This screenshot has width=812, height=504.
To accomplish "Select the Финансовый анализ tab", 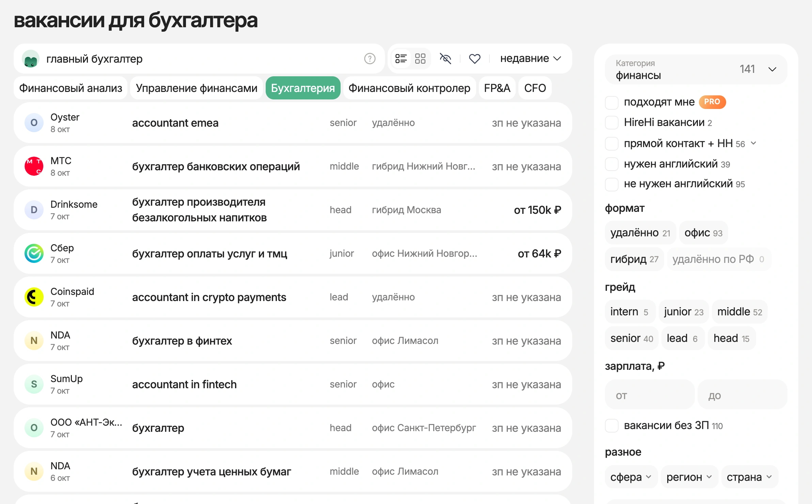I will (71, 88).
